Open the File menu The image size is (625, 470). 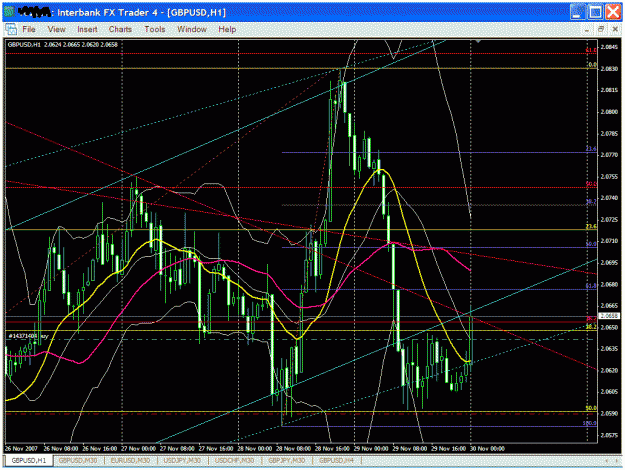pyautogui.click(x=29, y=29)
